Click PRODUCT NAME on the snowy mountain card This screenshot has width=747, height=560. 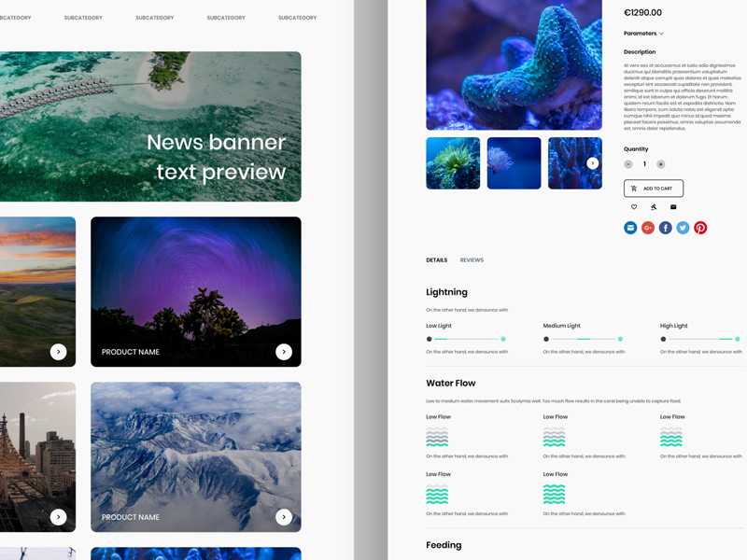pyautogui.click(x=131, y=517)
